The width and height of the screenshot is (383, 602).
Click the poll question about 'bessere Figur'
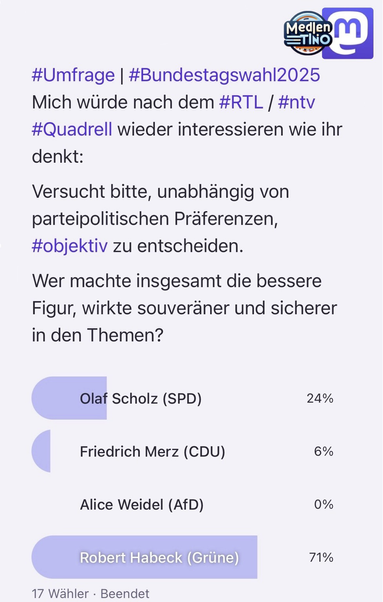click(x=185, y=308)
